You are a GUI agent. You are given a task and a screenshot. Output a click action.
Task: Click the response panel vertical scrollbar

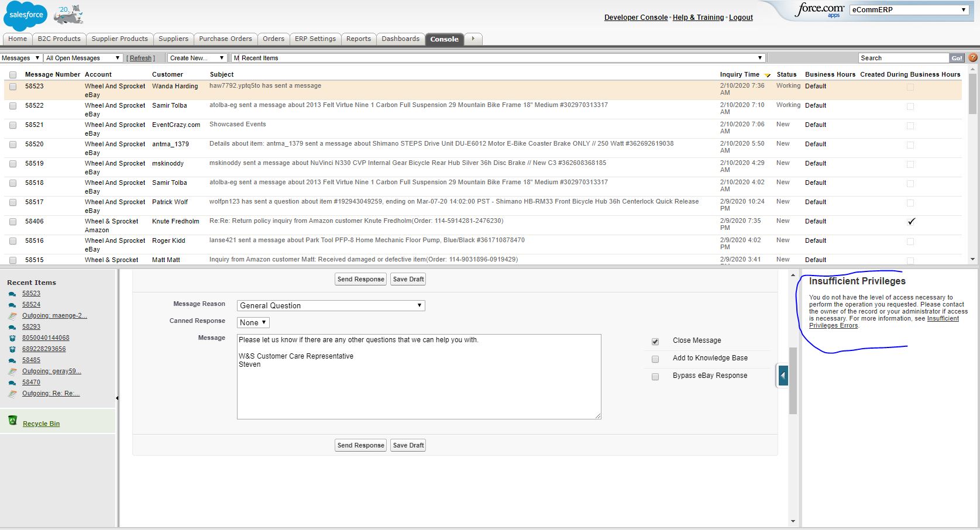pyautogui.click(x=793, y=380)
